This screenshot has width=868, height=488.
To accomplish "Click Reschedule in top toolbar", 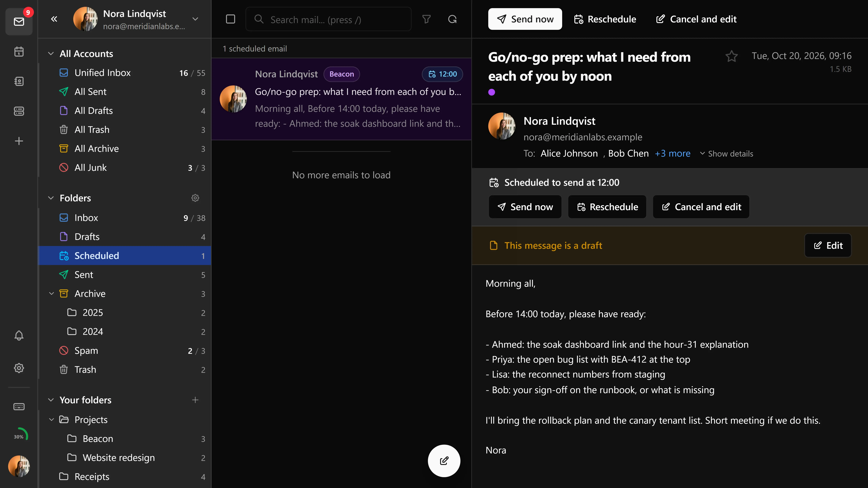I will click(x=605, y=19).
